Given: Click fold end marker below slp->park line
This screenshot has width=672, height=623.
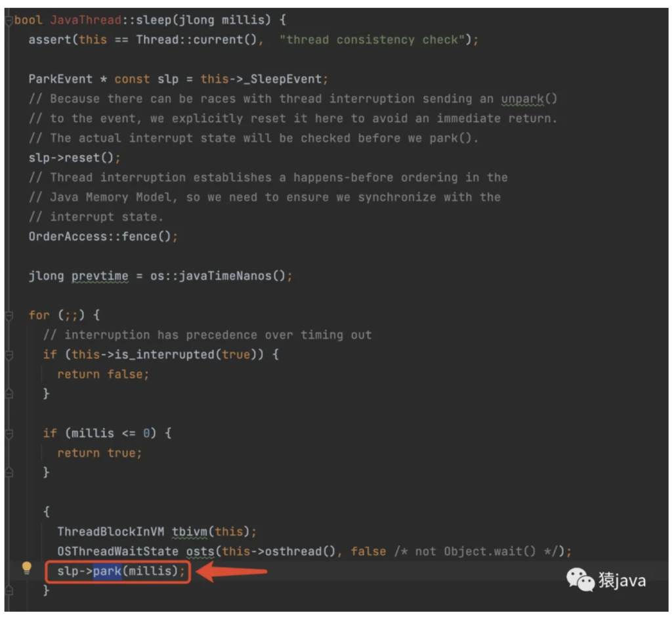Looking at the screenshot, I should [9, 591].
